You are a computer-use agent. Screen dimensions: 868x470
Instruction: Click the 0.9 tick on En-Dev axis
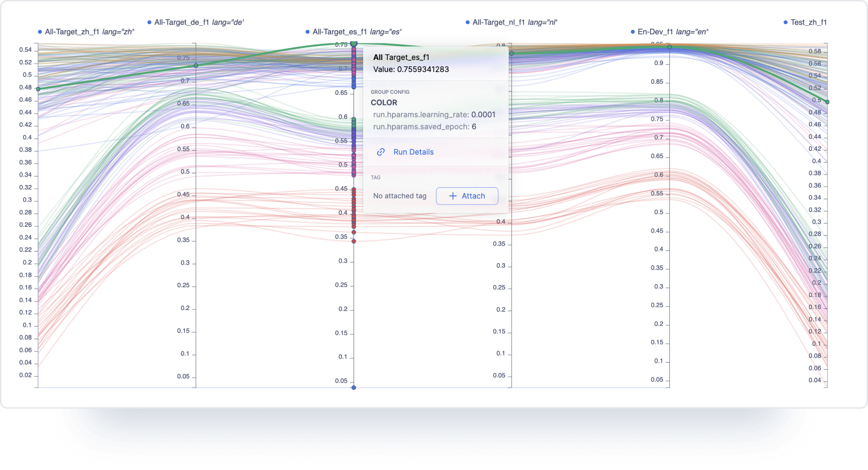(659, 63)
